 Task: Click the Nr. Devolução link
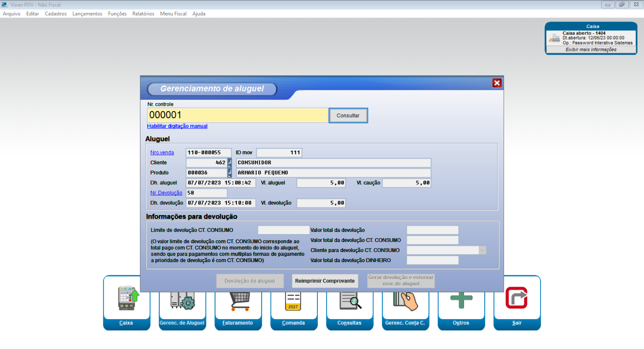[x=166, y=193]
